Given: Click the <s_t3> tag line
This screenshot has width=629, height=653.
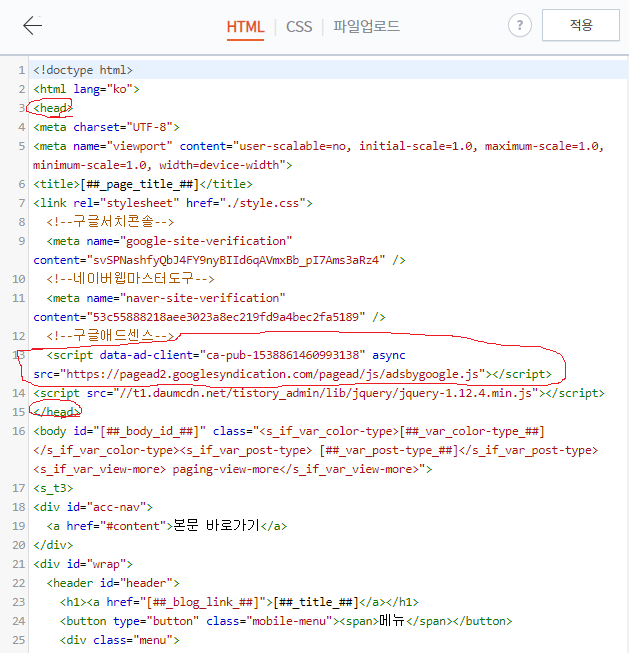Looking at the screenshot, I should [x=53, y=488].
